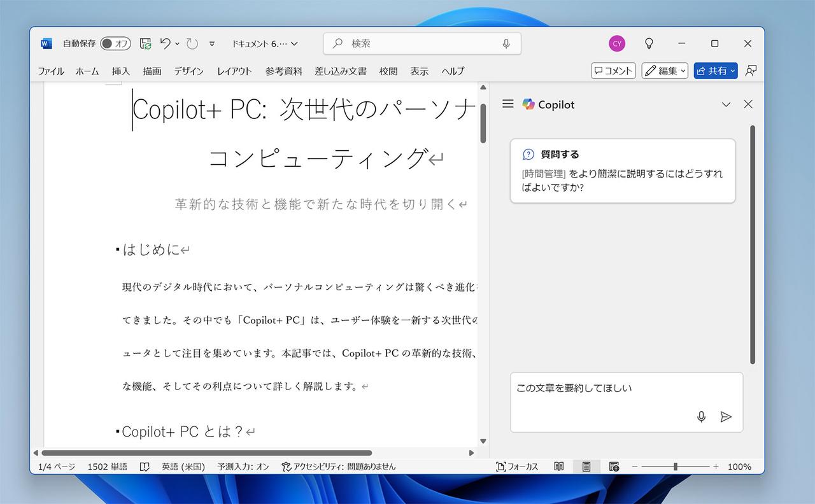
Task: Click the CY account avatar
Action: click(616, 43)
